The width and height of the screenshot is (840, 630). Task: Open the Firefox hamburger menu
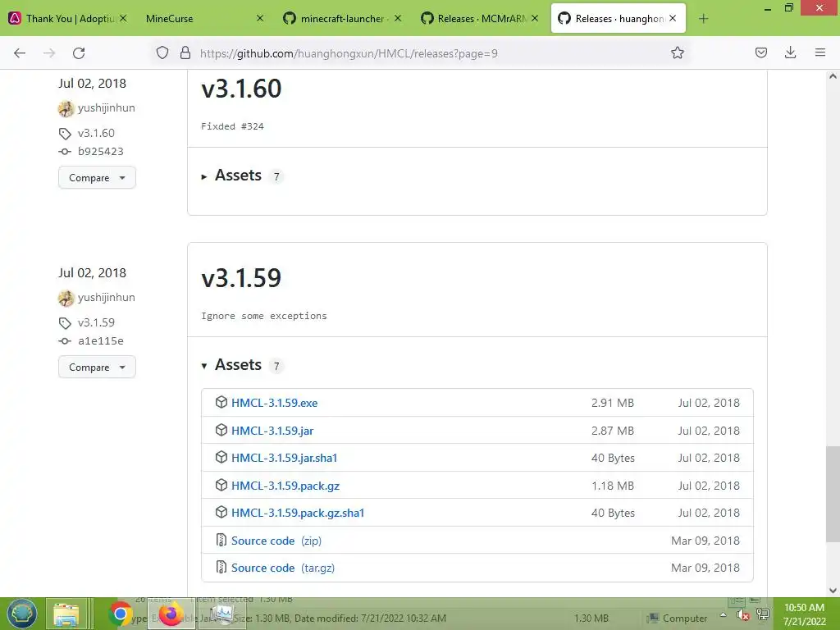(x=820, y=52)
